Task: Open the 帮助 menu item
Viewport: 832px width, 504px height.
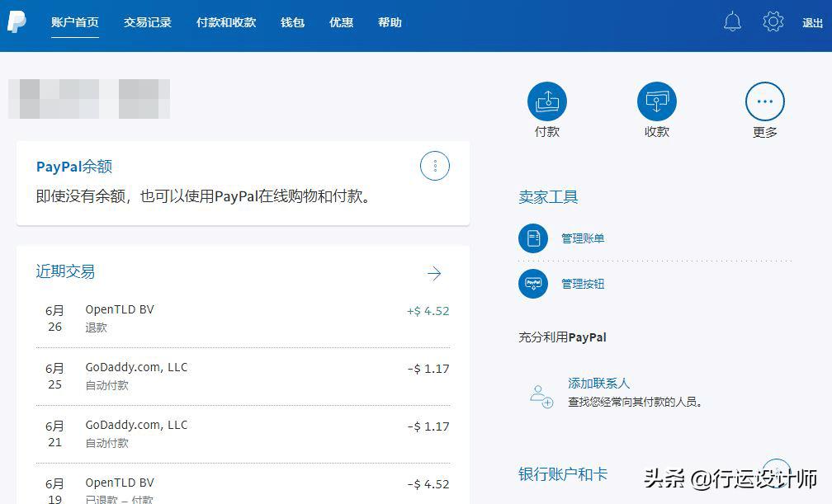Action: (390, 22)
